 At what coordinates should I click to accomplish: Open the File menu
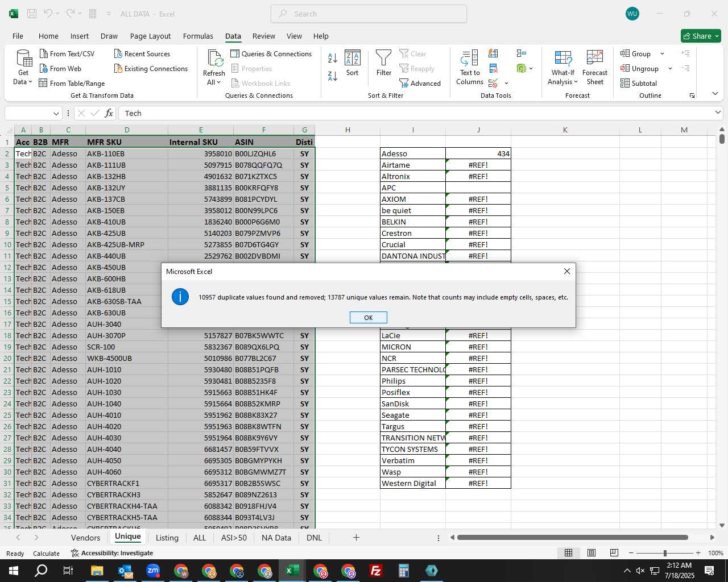click(x=18, y=36)
